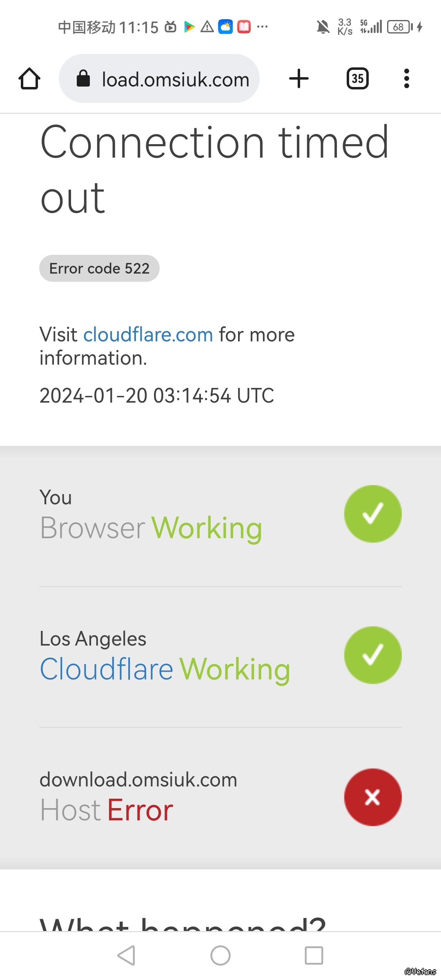Open the tab switcher showing 35 tabs
Image resolution: width=441 pixels, height=980 pixels.
tap(357, 78)
